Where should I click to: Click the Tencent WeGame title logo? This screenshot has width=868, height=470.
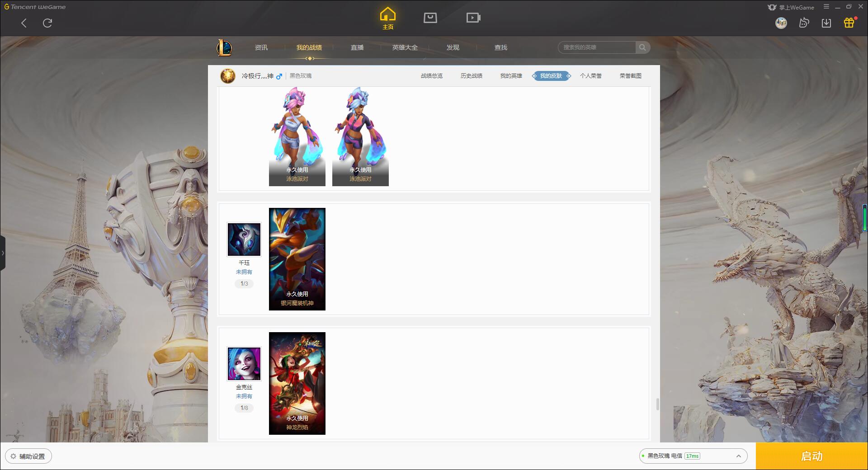point(35,7)
